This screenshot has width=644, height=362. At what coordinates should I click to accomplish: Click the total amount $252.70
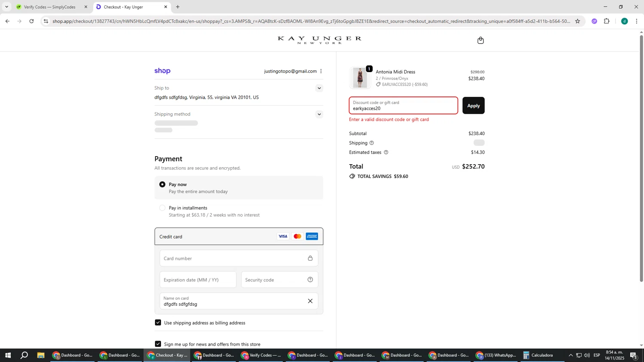click(473, 166)
